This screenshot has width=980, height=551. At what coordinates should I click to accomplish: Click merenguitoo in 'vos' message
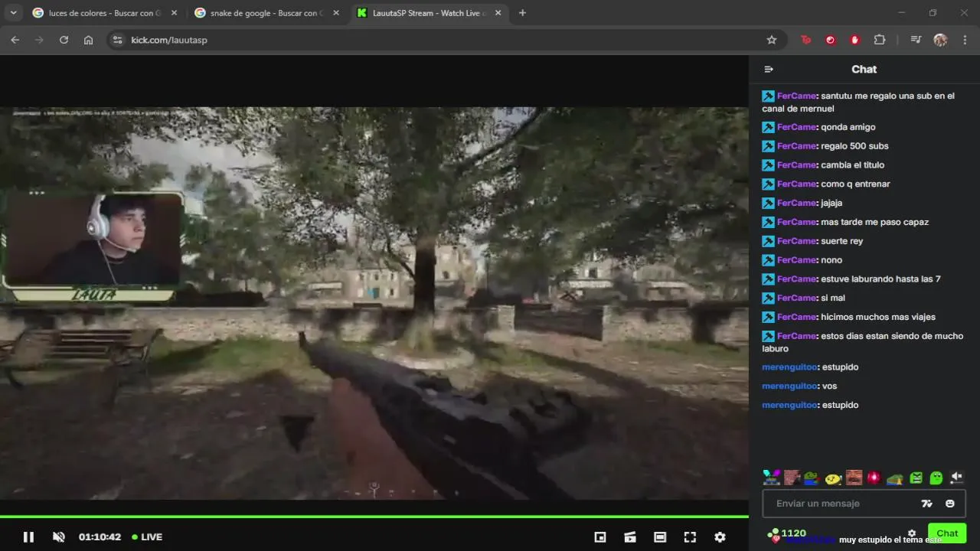point(789,386)
